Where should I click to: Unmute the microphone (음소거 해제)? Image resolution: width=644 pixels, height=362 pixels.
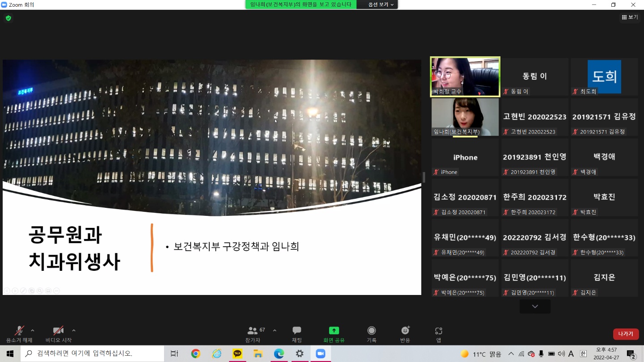coord(19,334)
